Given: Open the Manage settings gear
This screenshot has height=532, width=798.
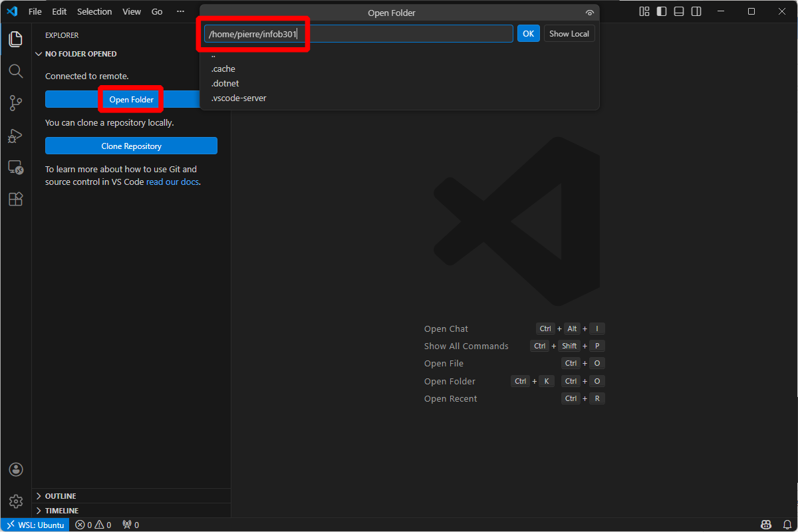Looking at the screenshot, I should [15, 501].
